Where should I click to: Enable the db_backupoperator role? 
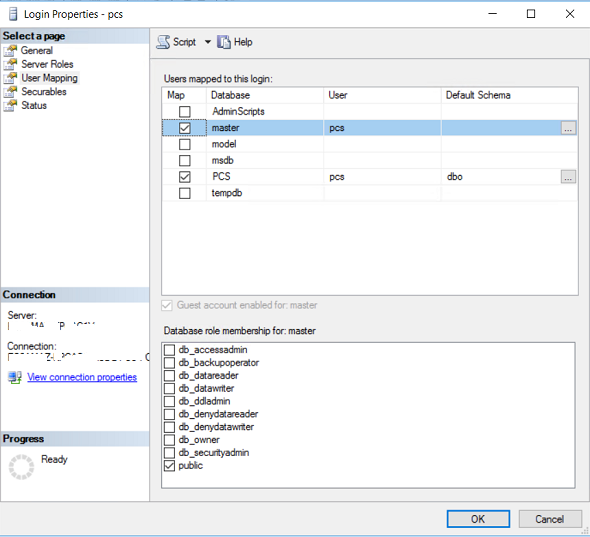pyautogui.click(x=169, y=363)
